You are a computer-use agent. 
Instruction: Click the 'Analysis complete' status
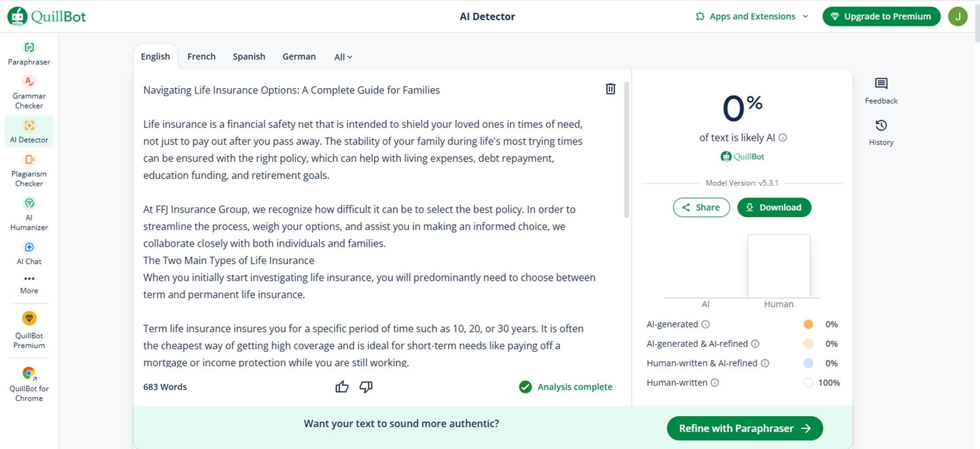pyautogui.click(x=566, y=387)
